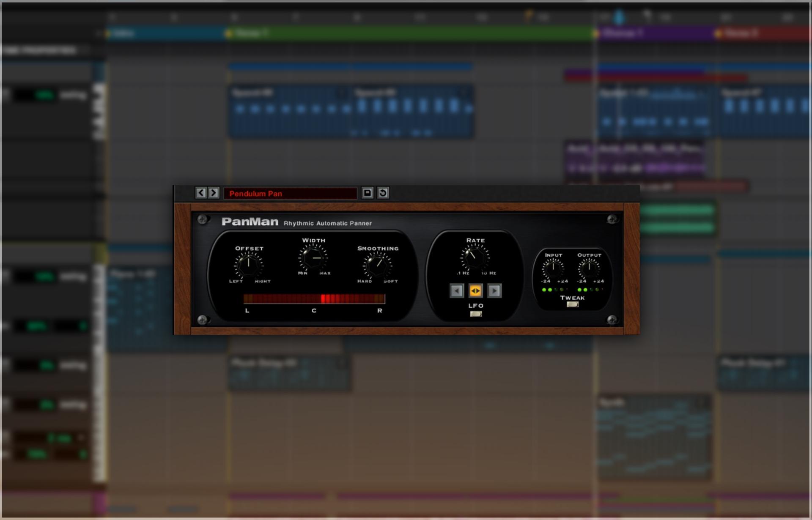The height and width of the screenshot is (520, 812).
Task: Save the current PanMan preset
Action: pyautogui.click(x=367, y=193)
